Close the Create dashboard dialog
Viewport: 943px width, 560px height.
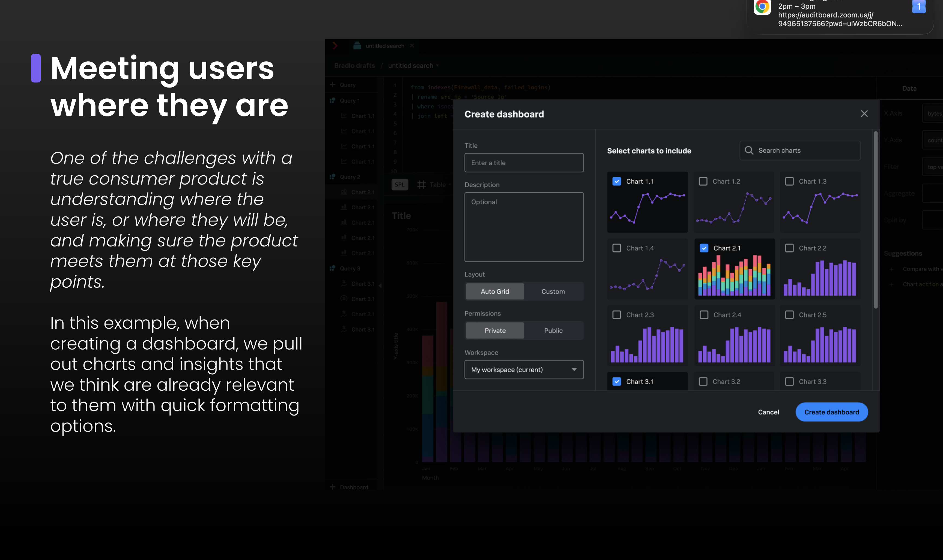[864, 114]
